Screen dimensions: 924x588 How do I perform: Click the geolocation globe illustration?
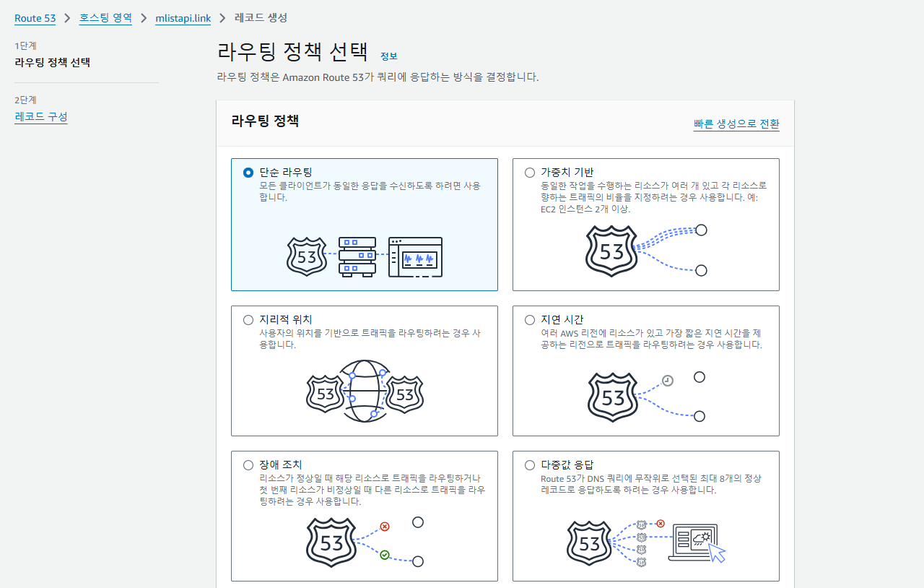(366, 392)
